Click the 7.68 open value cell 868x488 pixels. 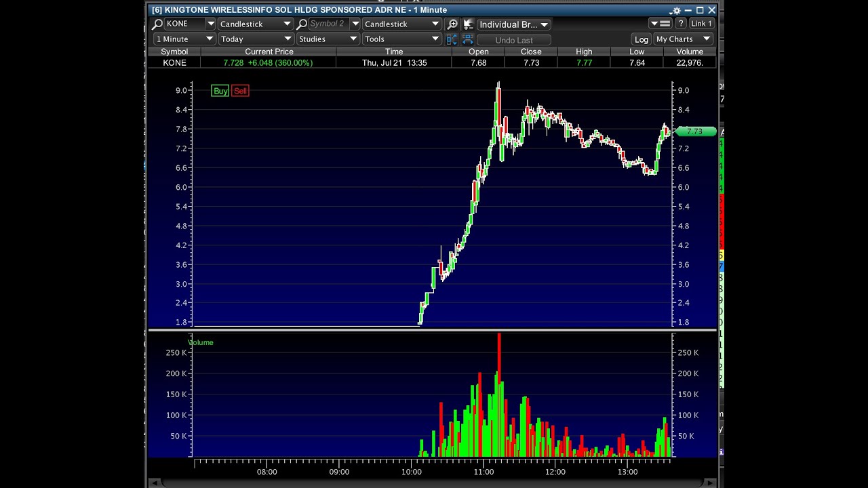pyautogui.click(x=478, y=62)
